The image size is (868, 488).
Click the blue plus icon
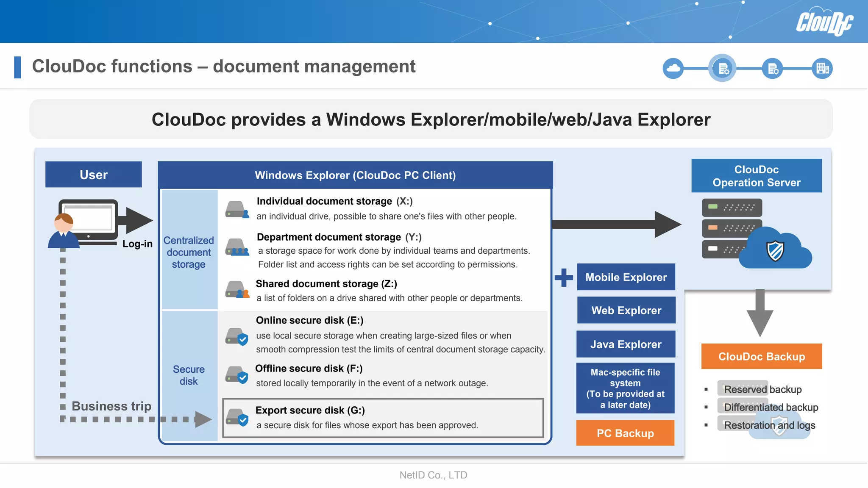564,277
